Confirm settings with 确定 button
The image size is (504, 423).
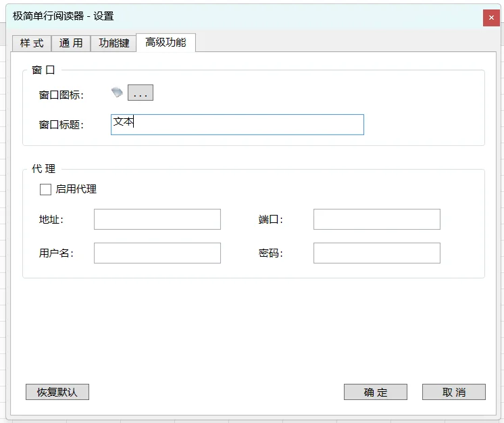376,392
